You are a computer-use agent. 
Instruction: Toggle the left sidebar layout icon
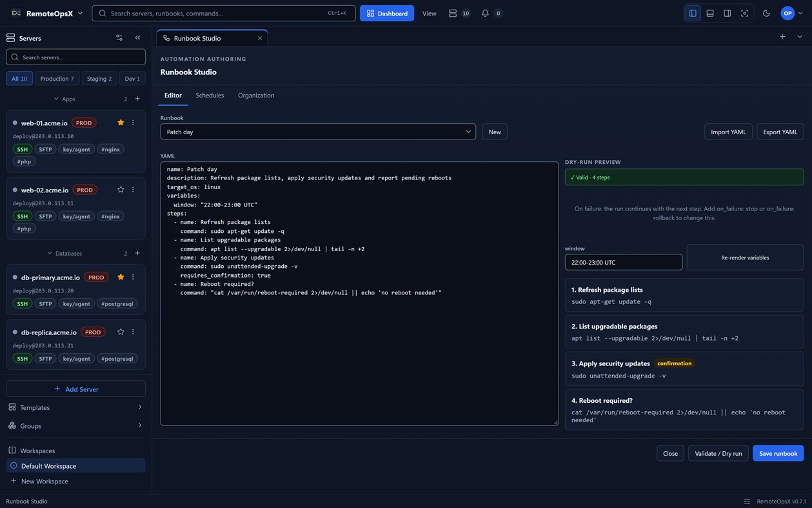[x=693, y=13]
